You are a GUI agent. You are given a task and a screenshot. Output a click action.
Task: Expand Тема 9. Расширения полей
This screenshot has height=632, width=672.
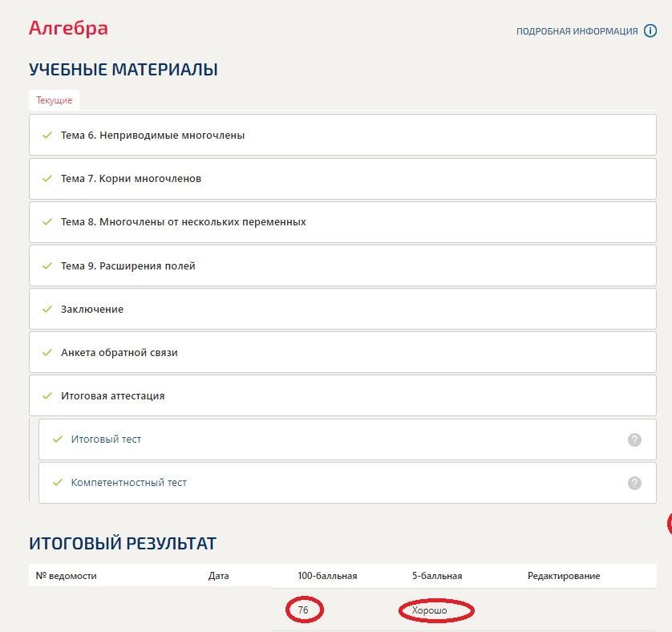coord(342,265)
